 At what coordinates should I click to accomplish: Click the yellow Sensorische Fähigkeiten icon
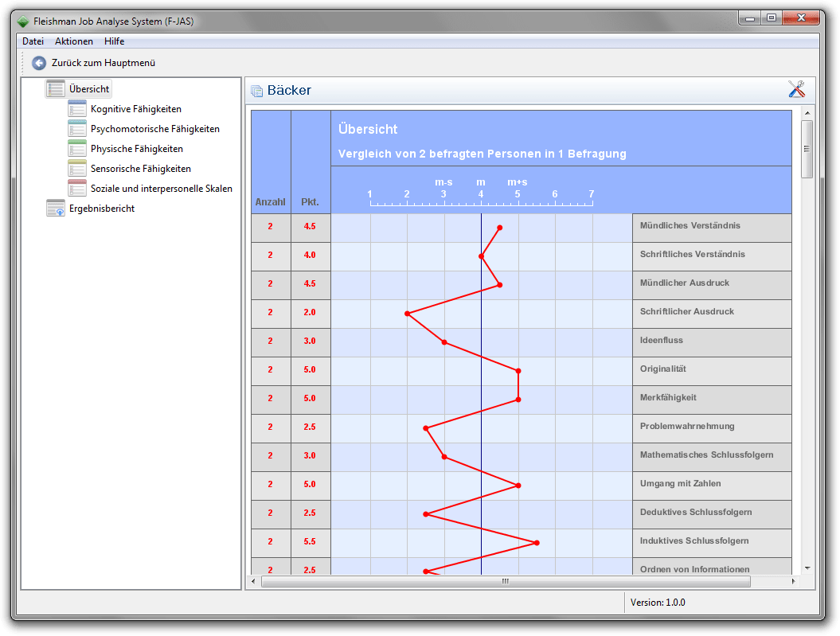click(x=76, y=168)
